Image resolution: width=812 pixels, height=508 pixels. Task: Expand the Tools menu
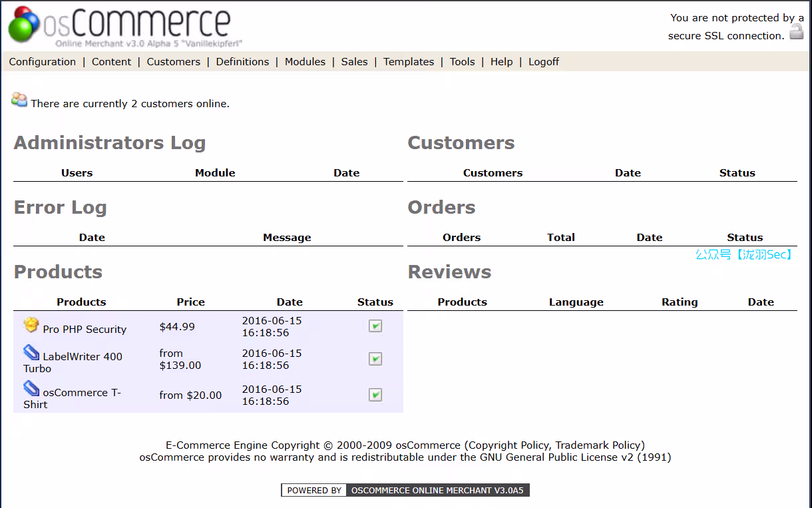(x=462, y=62)
